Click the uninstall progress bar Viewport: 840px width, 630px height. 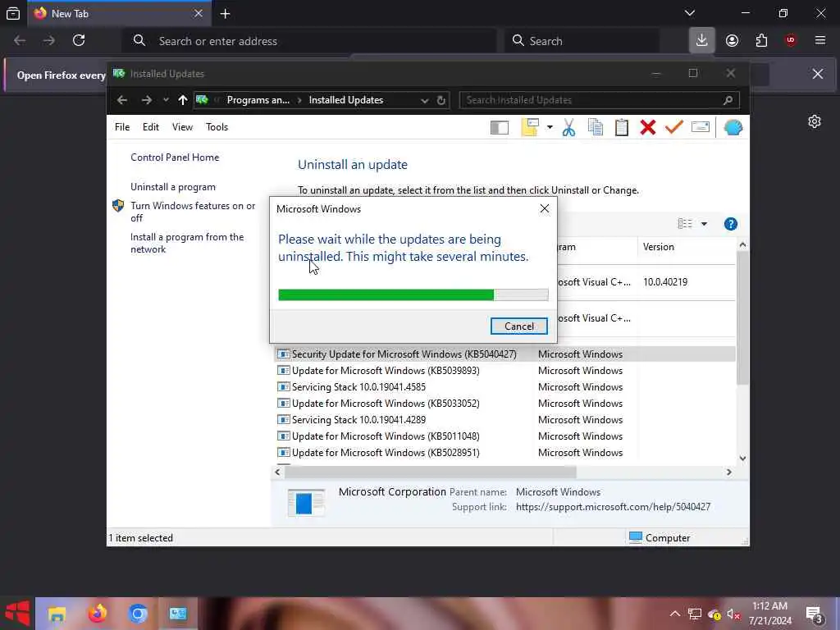click(413, 294)
